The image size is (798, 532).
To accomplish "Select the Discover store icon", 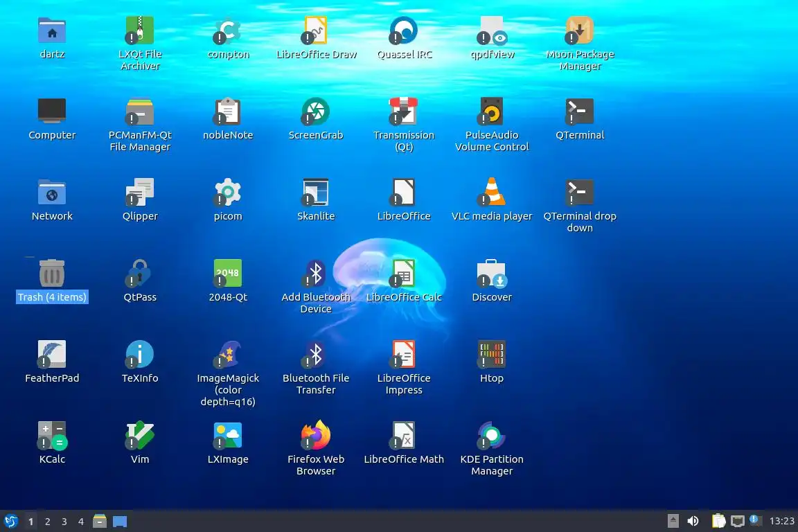I will point(492,274).
